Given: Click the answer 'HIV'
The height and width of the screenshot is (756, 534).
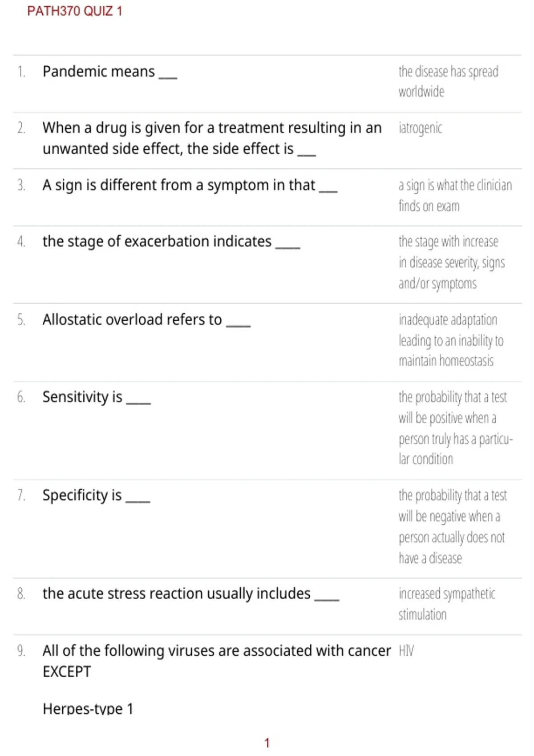Looking at the screenshot, I should [406, 651].
